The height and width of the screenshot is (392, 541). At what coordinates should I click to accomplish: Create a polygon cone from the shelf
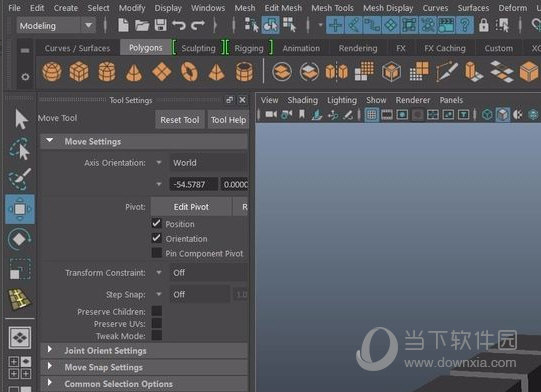pos(134,72)
